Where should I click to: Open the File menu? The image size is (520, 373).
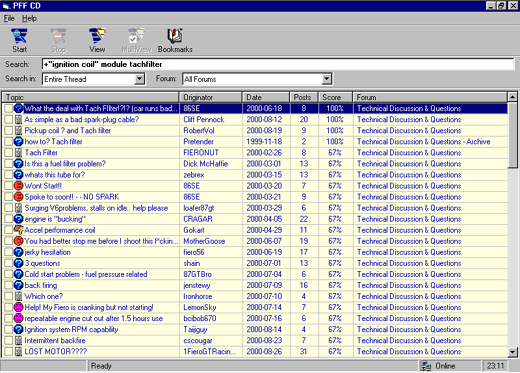9,18
